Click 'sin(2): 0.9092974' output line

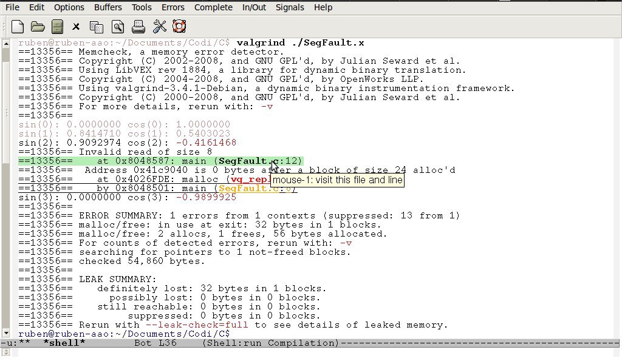[x=128, y=143]
